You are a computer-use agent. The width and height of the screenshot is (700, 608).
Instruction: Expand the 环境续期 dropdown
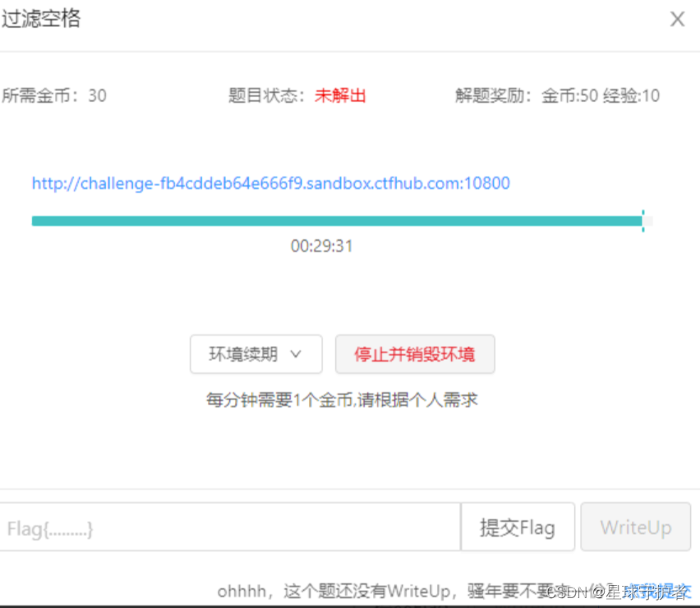pyautogui.click(x=256, y=354)
